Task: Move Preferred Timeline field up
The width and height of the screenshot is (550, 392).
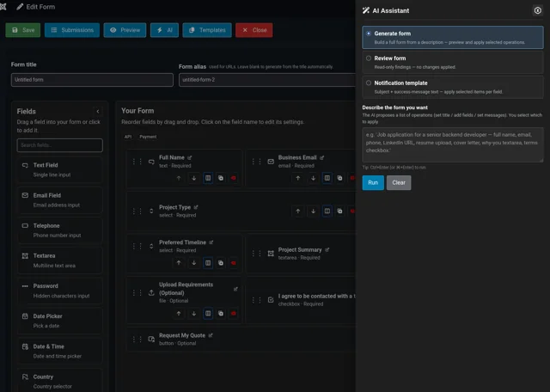Action: [179, 263]
